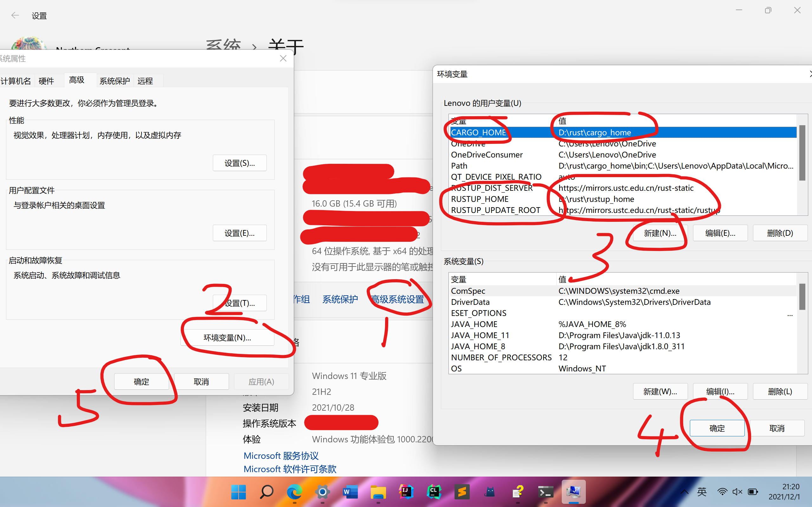Click the battery icon in the system tray
This screenshot has height=507, width=812.
pos(753,491)
